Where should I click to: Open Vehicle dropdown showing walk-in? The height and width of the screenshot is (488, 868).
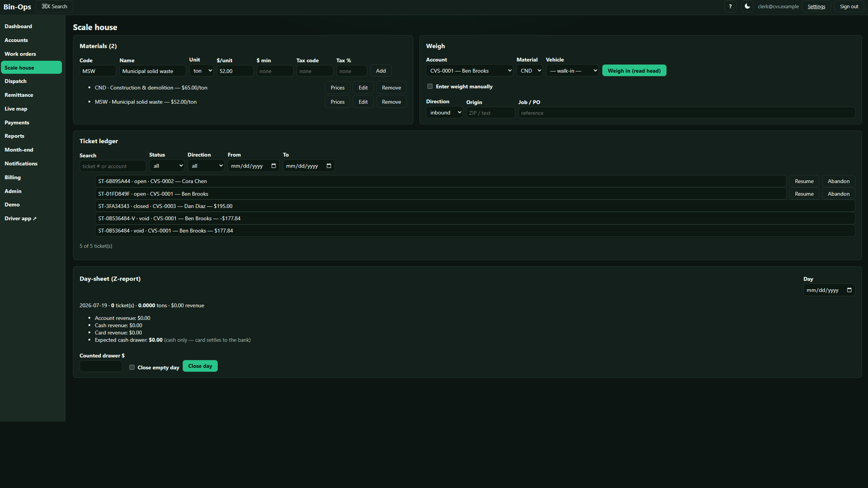[x=572, y=71]
